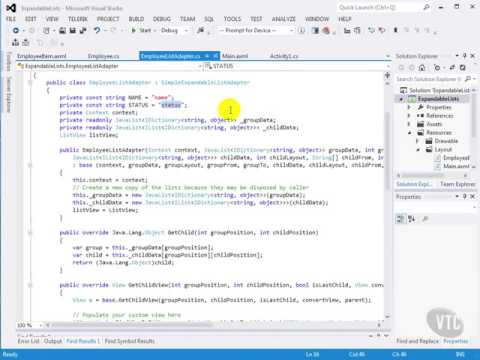This screenshot has height=360, width=480.
Task: Open the ANALYZE menu
Action: (x=284, y=19)
